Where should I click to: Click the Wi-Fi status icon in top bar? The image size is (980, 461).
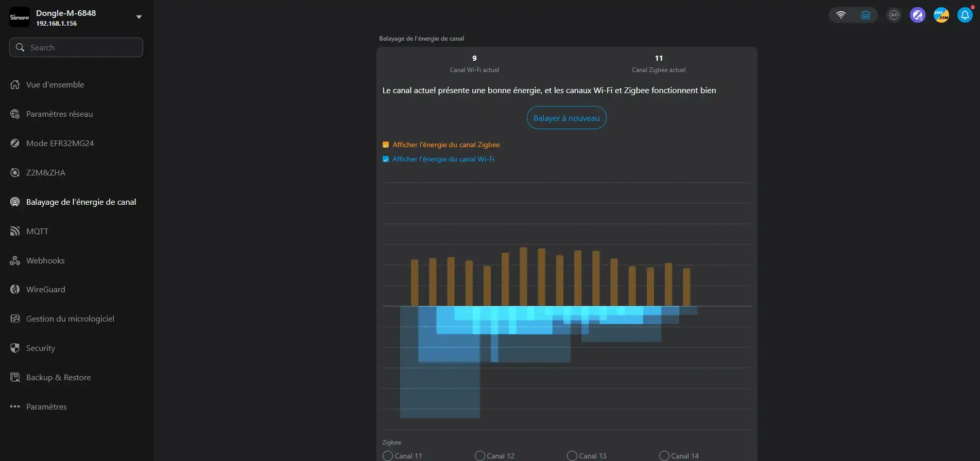click(x=840, y=15)
